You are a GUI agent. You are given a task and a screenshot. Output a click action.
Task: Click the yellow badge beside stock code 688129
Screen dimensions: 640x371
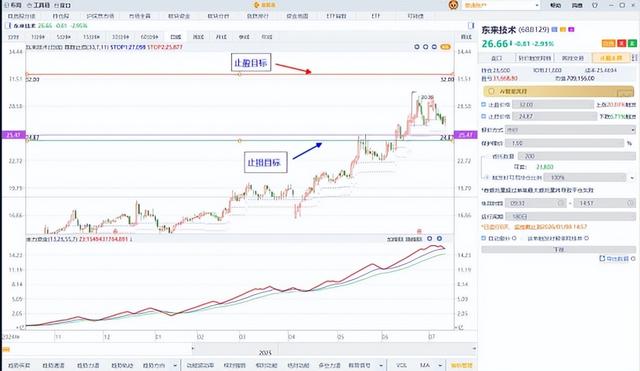point(563,29)
